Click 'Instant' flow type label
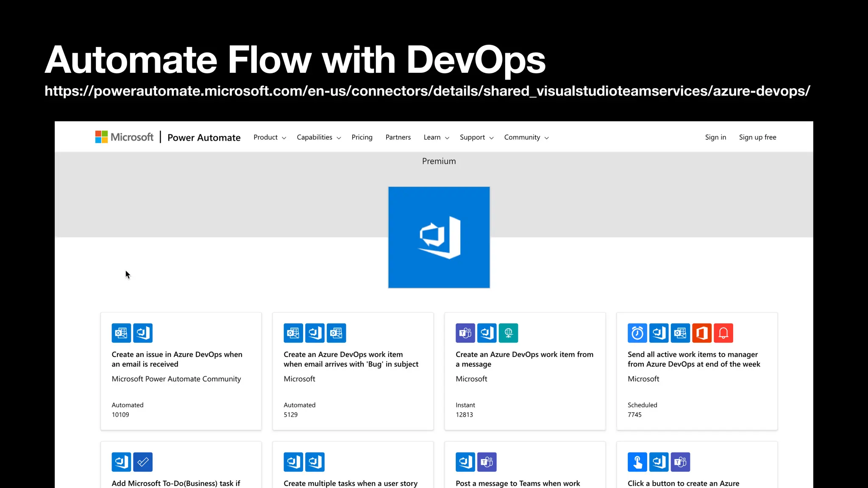This screenshot has height=488, width=868. pos(465,405)
